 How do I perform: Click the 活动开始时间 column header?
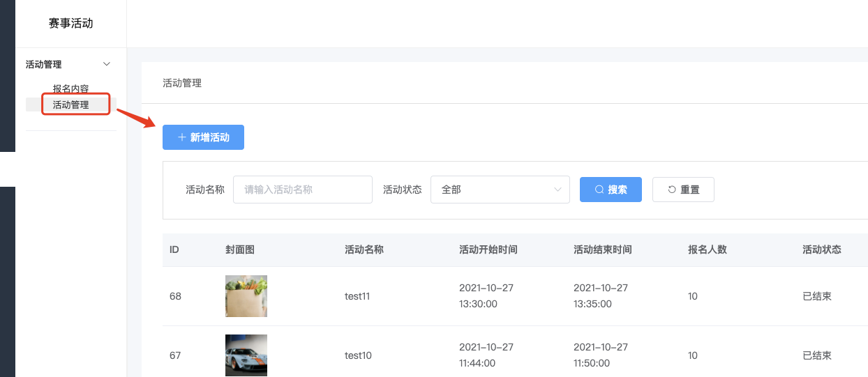[488, 249]
